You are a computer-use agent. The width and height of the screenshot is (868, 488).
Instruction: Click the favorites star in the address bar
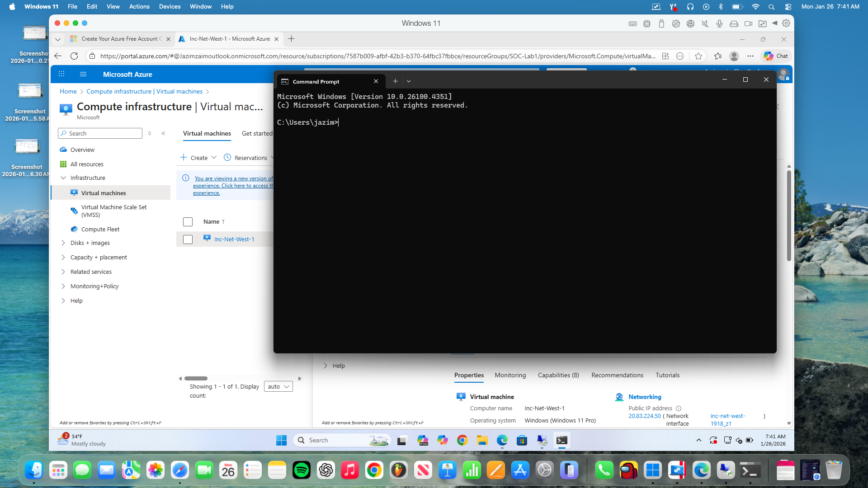[698, 56]
